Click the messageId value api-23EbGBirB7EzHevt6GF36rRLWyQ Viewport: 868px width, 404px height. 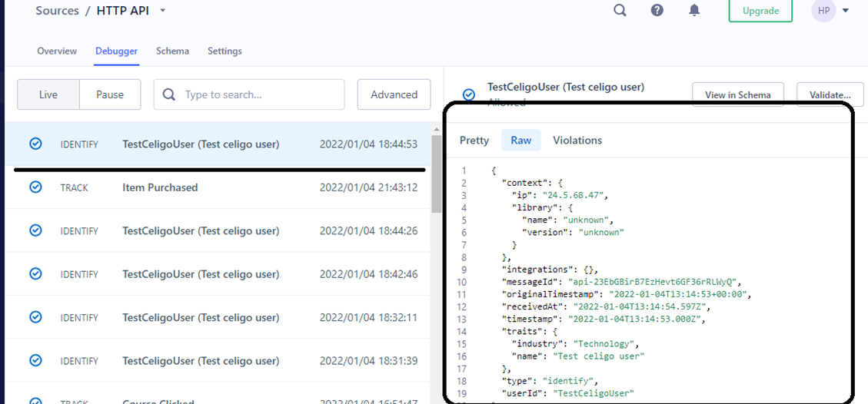[x=653, y=282]
